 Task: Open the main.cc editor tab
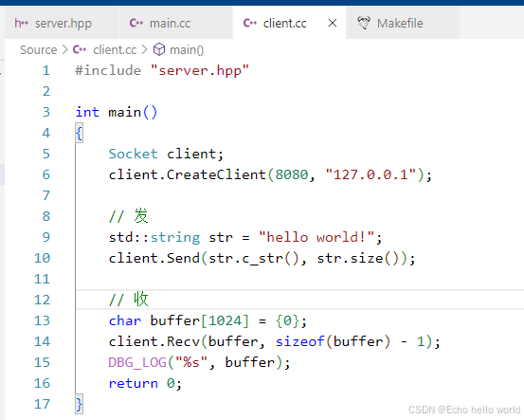pyautogui.click(x=175, y=23)
